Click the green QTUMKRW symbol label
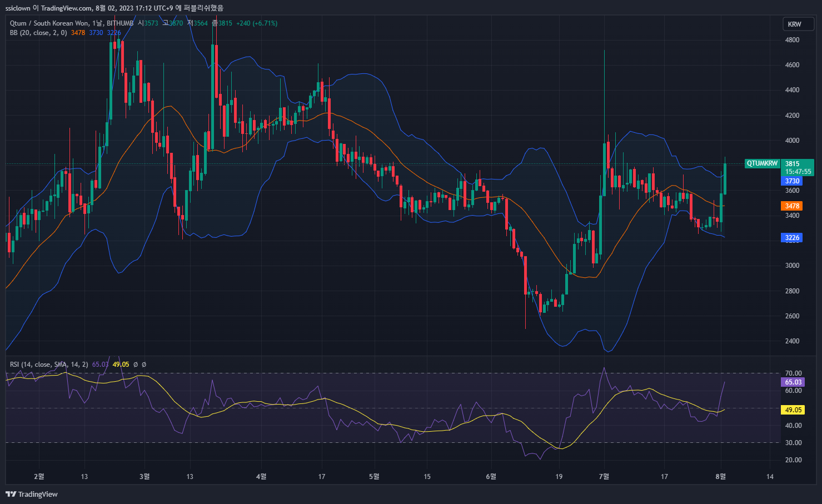 pos(762,163)
